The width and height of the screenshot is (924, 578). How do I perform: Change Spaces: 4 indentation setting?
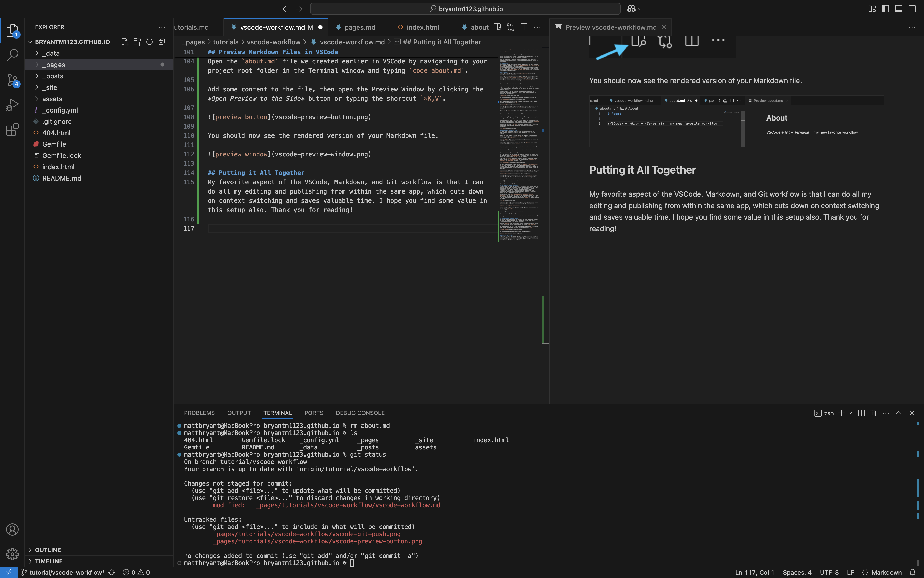pyautogui.click(x=797, y=572)
